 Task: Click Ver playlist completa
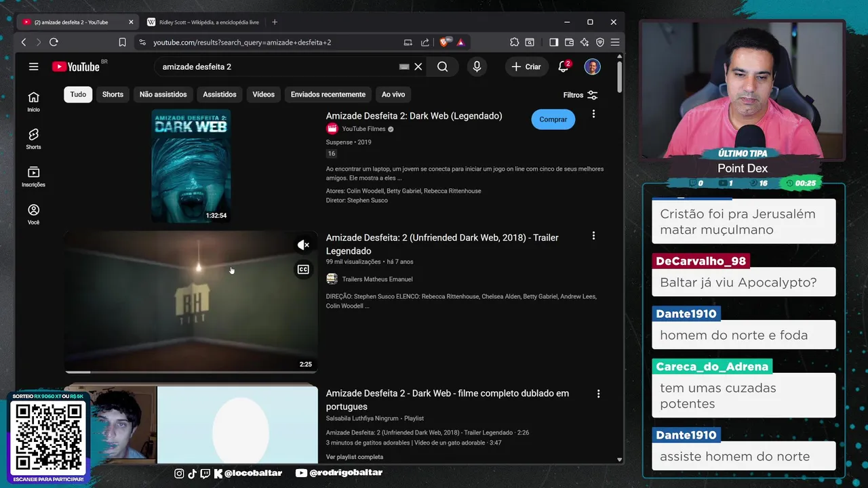coord(355,457)
